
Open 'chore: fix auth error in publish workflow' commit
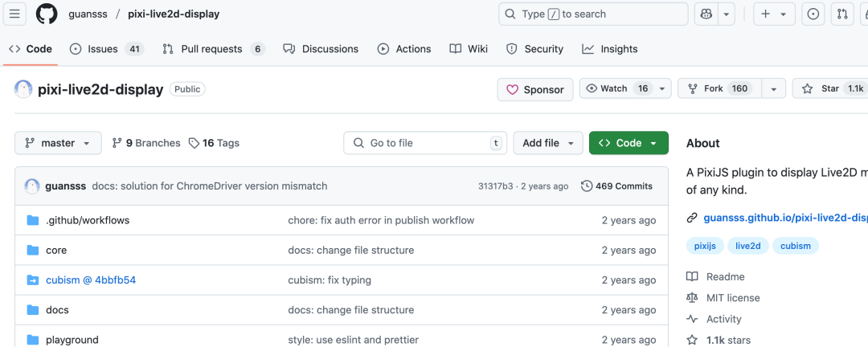pos(381,220)
